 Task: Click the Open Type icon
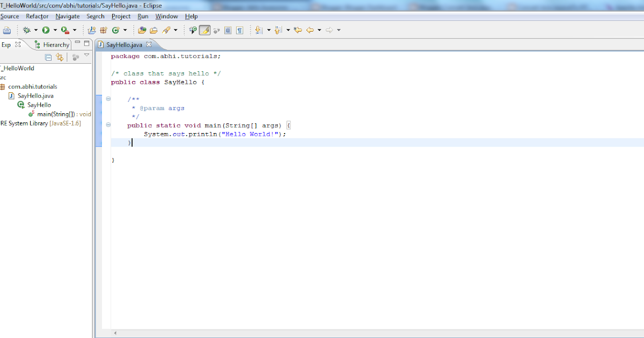coord(142,31)
